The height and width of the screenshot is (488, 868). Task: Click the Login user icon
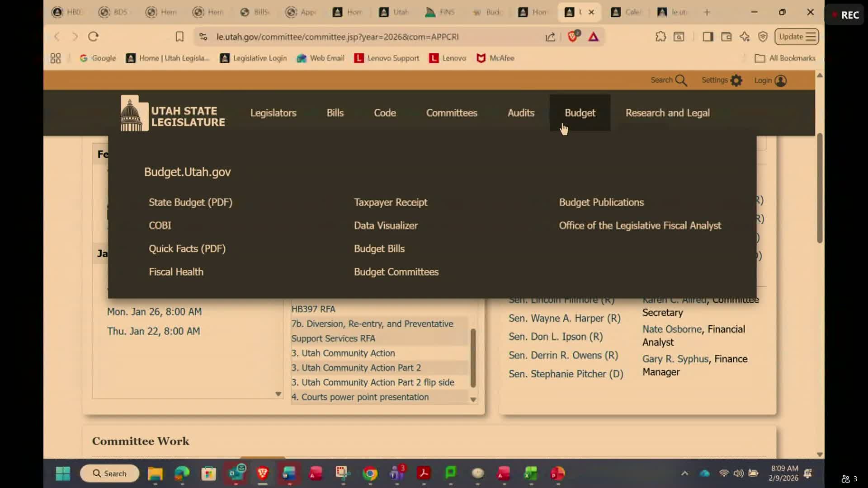780,80
